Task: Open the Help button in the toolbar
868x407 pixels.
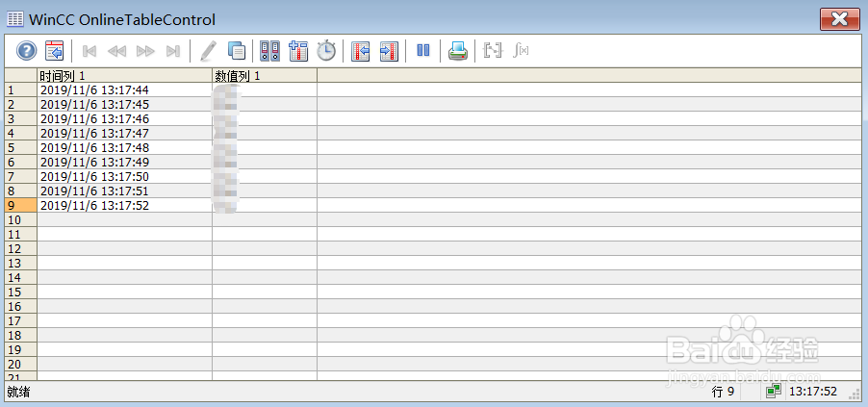Action: click(26, 51)
